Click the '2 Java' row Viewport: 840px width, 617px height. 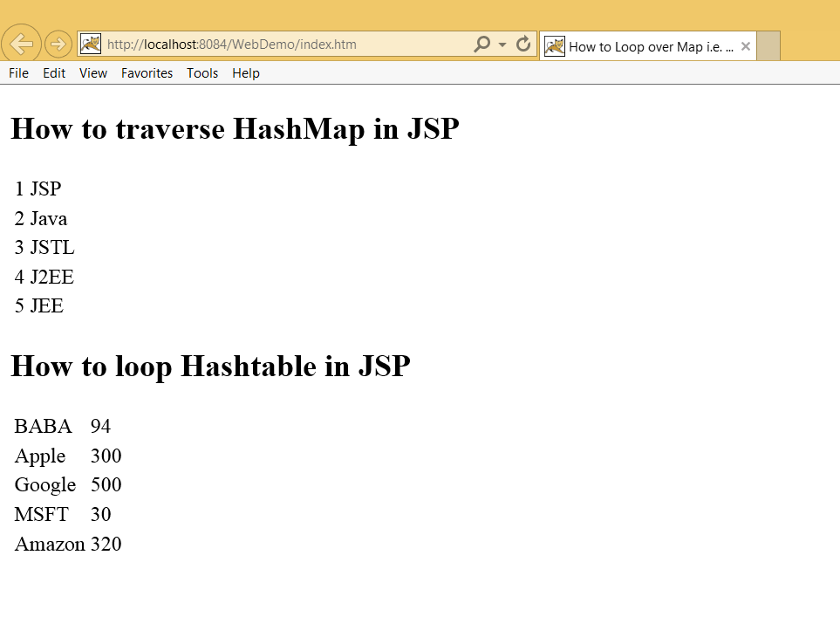41,219
